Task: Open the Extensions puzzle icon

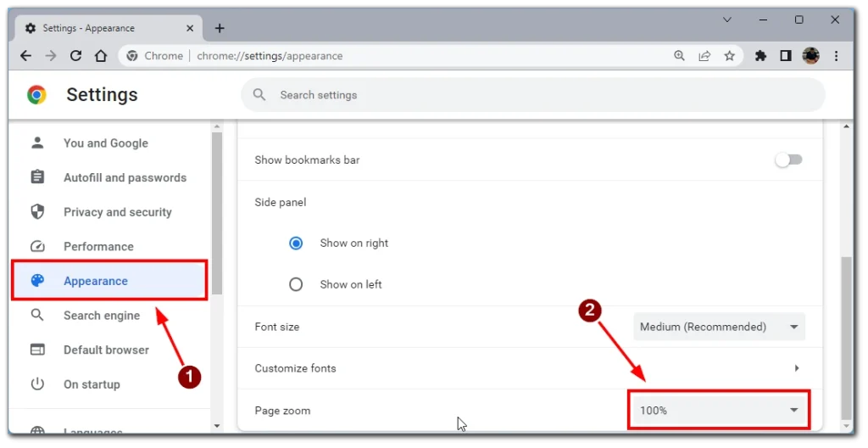Action: click(760, 55)
